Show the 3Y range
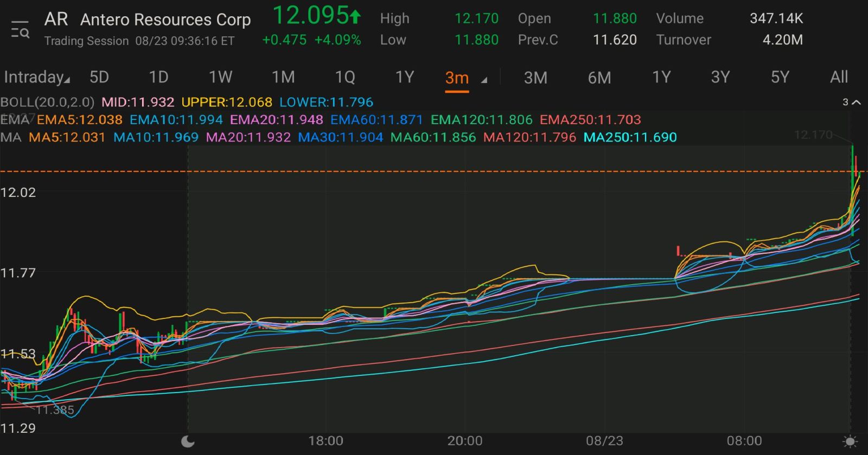868x455 pixels. [x=720, y=77]
